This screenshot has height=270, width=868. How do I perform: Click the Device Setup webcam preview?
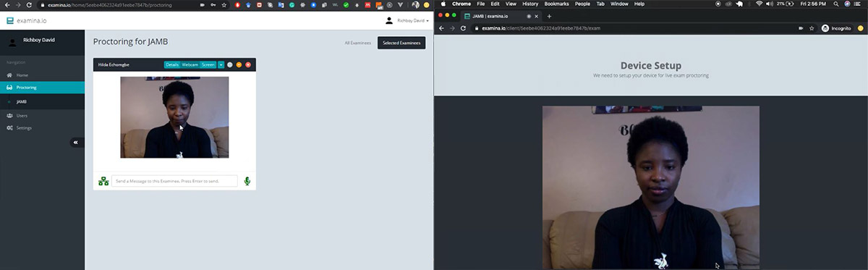(x=651, y=187)
